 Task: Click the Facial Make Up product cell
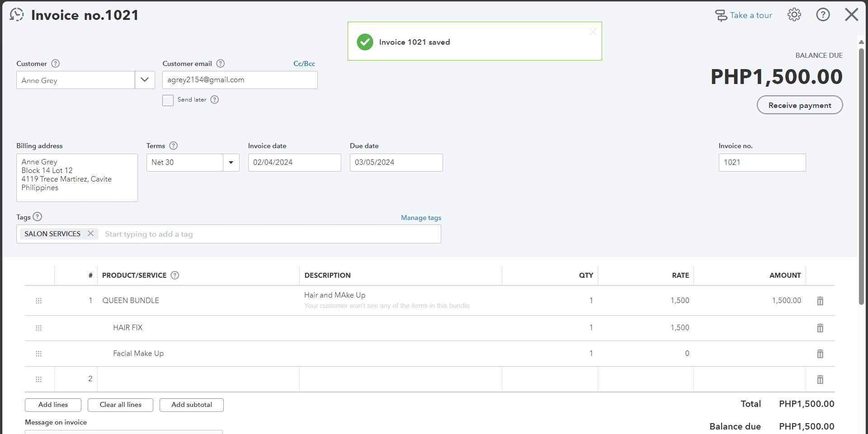[198, 354]
